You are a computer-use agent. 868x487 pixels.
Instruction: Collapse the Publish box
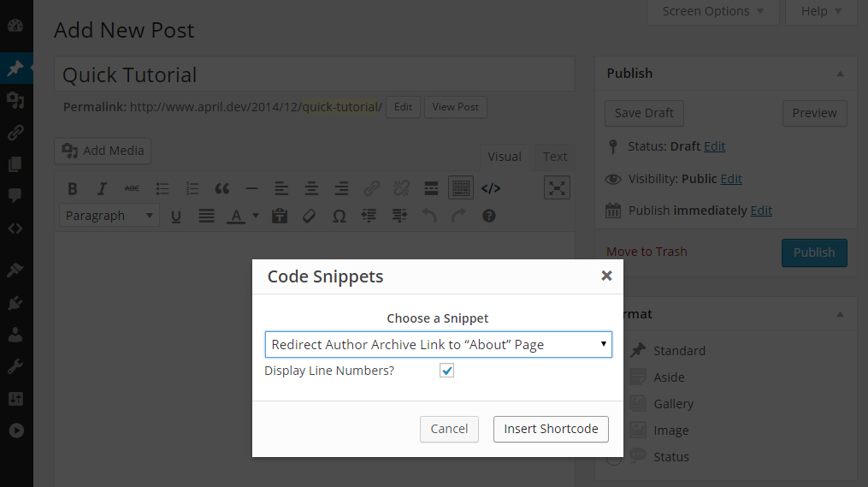tap(840, 74)
